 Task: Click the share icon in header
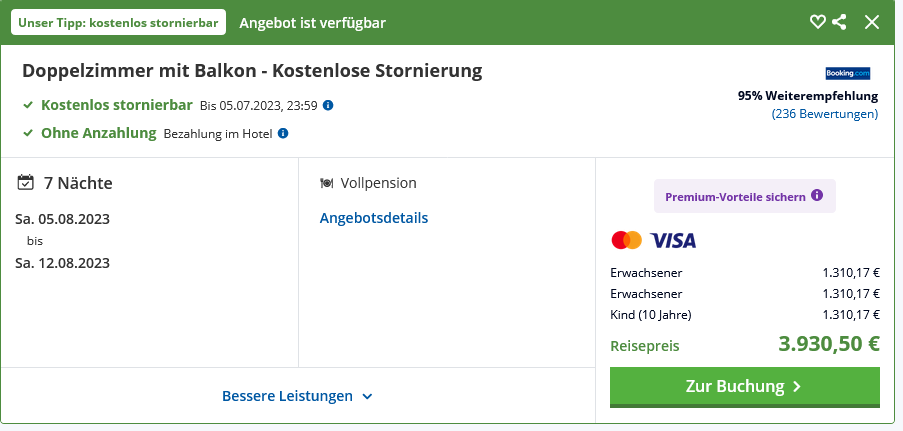[x=839, y=22]
